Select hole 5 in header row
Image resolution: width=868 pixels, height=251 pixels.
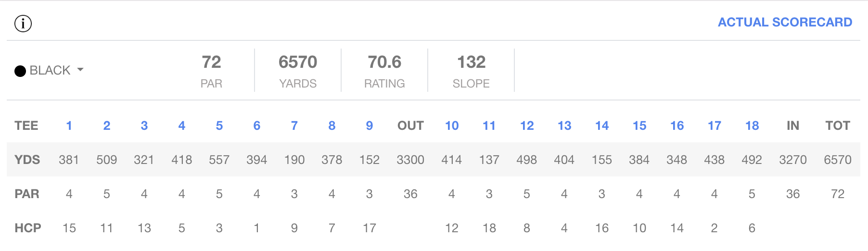coord(219,126)
